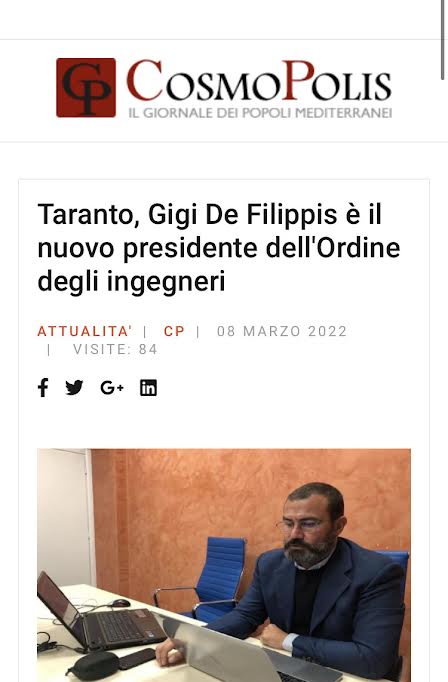Click 'degli ingegneri' in the headline
Screen dimensions: 448x682
click(x=131, y=281)
